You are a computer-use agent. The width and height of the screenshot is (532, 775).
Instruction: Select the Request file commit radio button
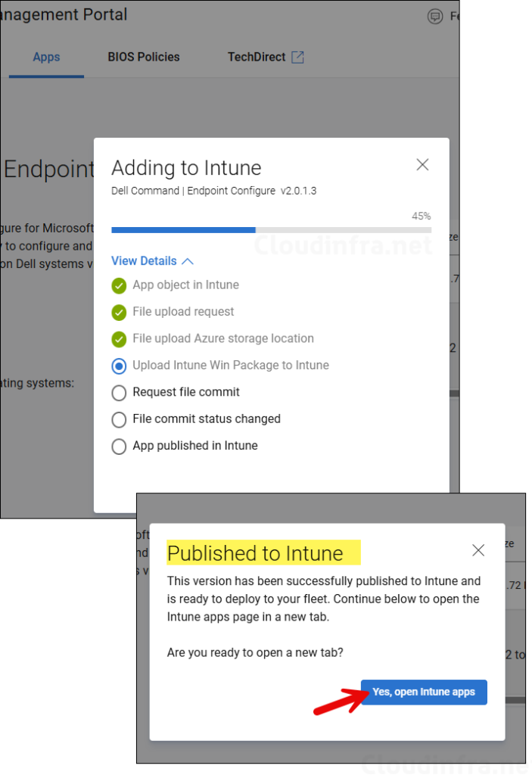click(119, 393)
